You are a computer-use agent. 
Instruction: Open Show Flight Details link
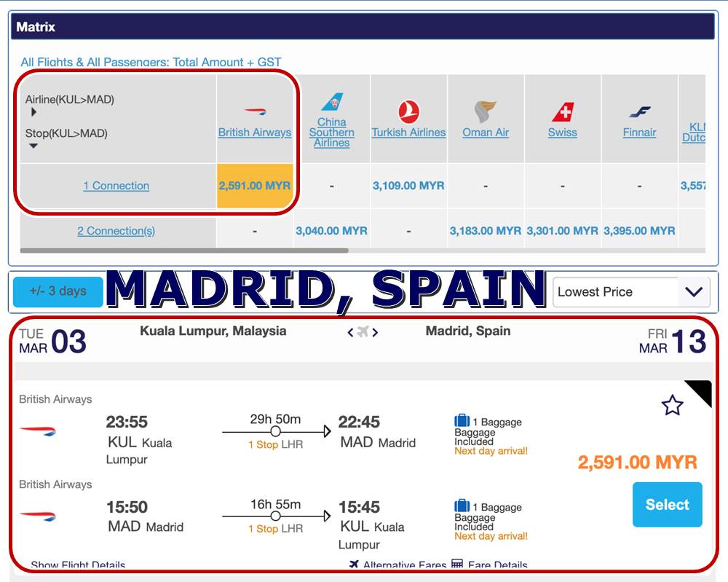coord(78,565)
